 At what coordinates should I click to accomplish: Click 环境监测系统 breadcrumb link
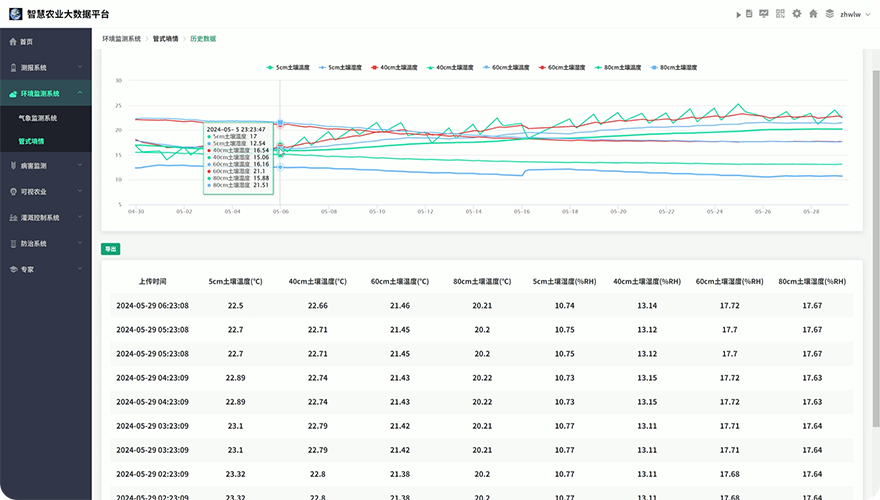click(121, 39)
